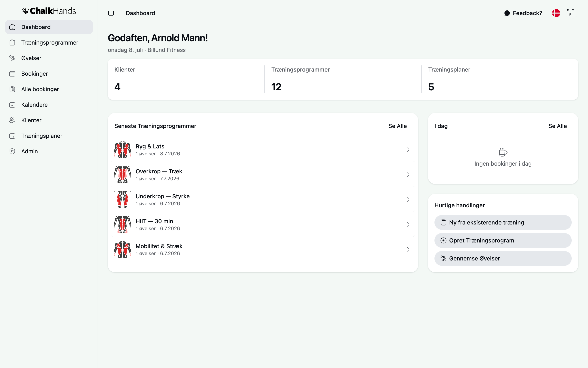Click Se Alle in the I dag card
588x368 pixels.
click(x=557, y=126)
